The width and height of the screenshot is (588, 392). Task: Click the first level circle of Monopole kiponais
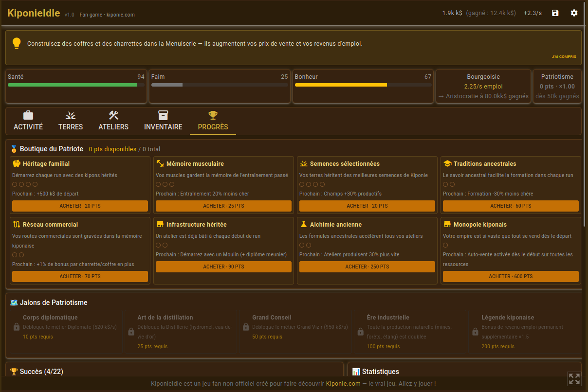click(445, 245)
